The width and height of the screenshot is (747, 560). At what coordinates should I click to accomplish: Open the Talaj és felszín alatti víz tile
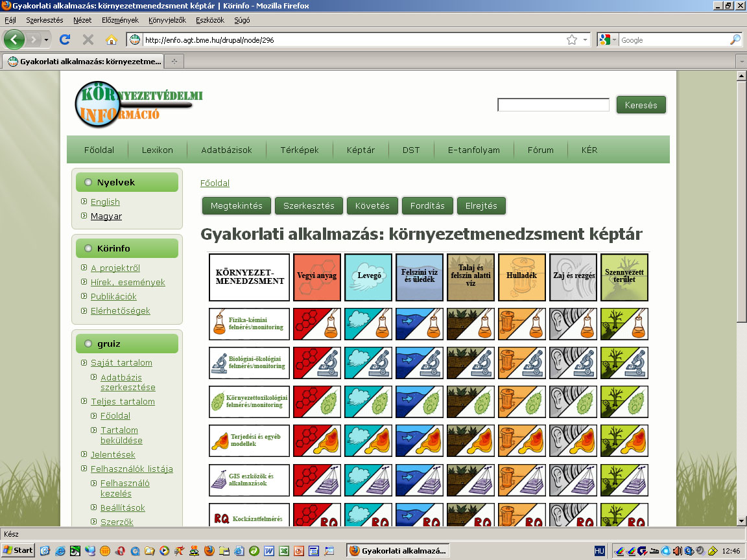coord(471,277)
